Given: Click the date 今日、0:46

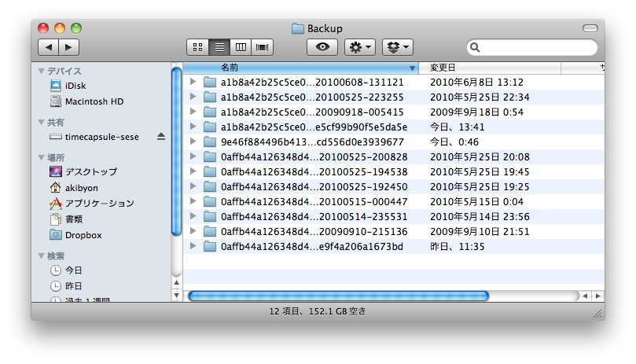Looking at the screenshot, I should (454, 142).
